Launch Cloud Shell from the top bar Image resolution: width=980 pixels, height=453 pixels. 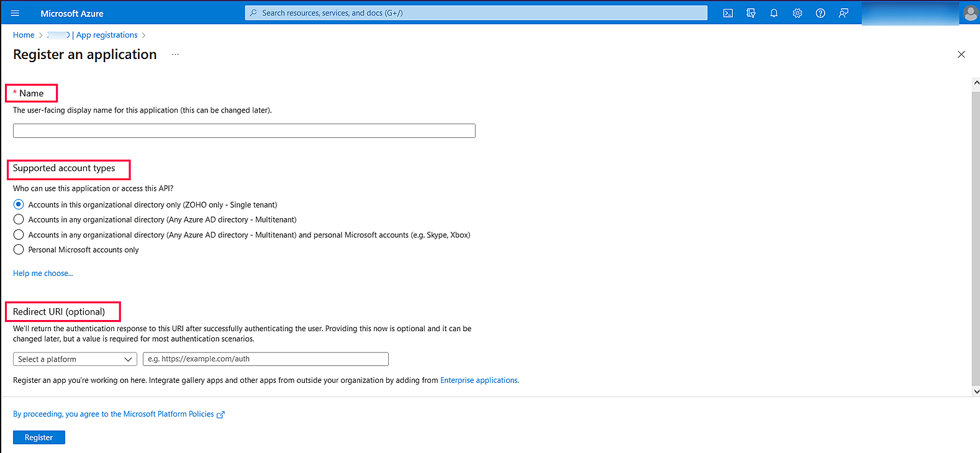(x=728, y=13)
